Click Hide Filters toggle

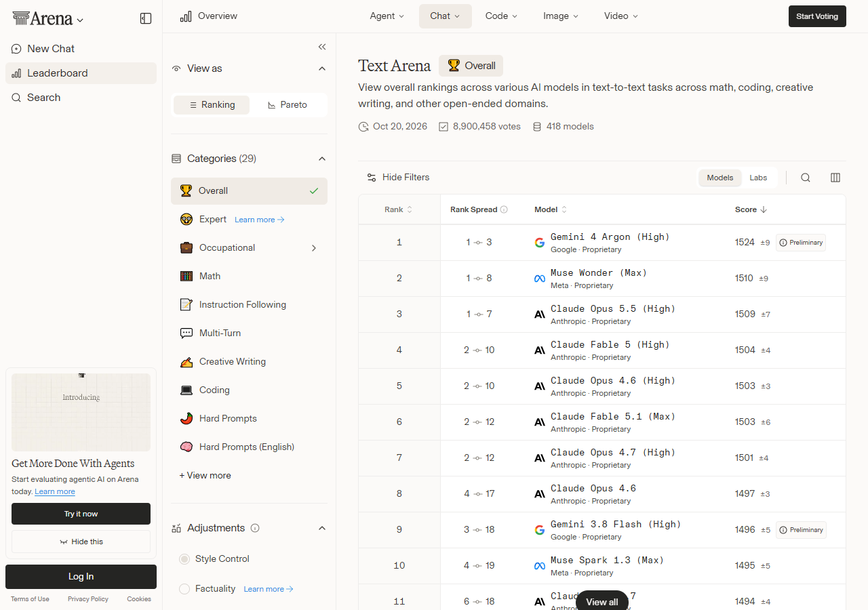pyautogui.click(x=398, y=178)
